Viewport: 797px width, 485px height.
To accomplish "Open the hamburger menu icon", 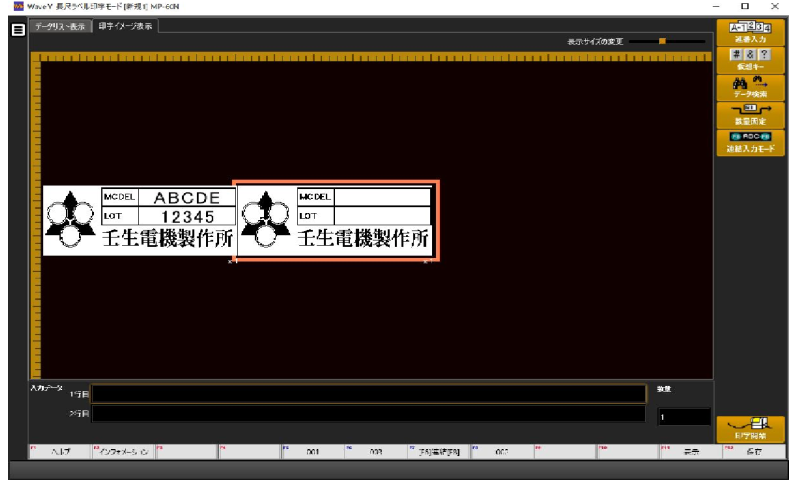I will 18,30.
